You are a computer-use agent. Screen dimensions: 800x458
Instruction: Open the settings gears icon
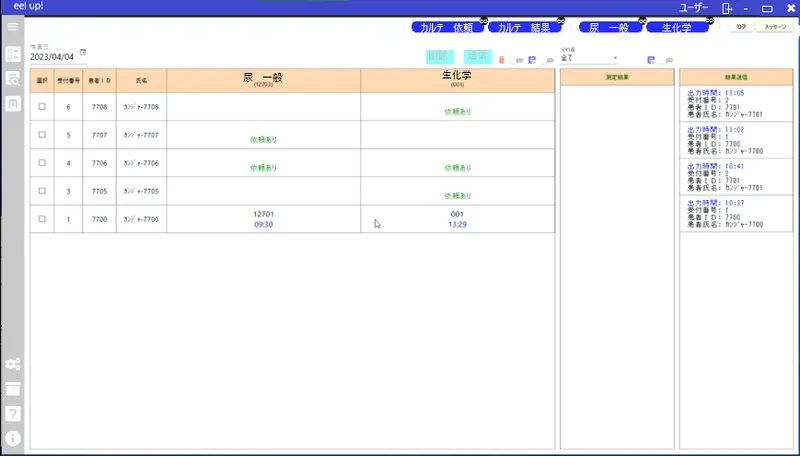(13, 364)
